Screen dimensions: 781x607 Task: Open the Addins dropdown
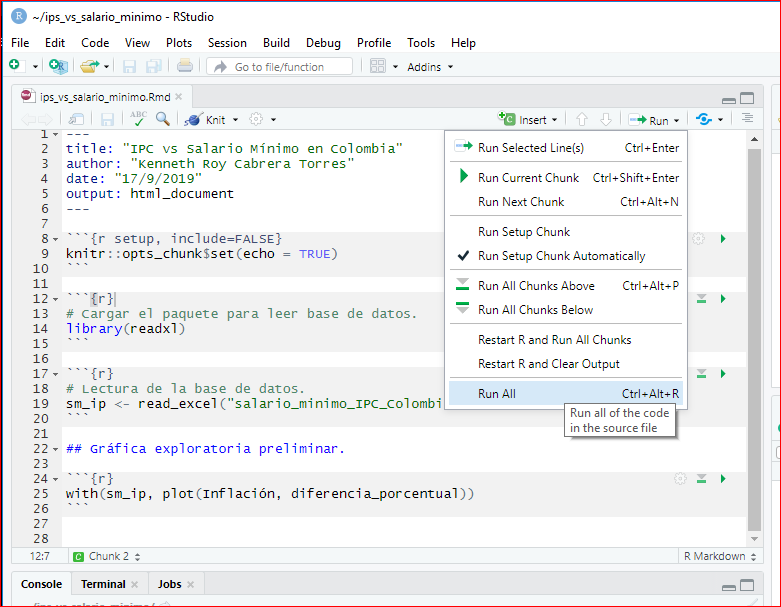pyautogui.click(x=430, y=67)
